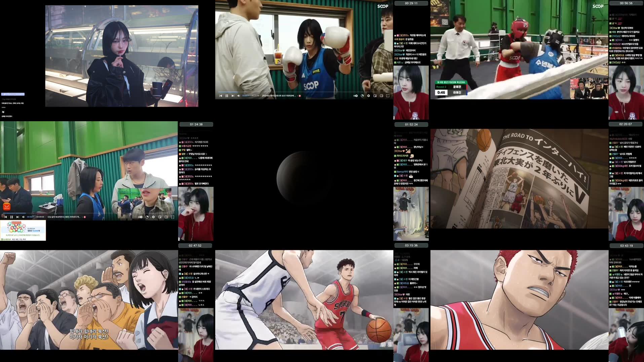Toggle autoplay in the lower video player
The height and width of the screenshot is (362, 644).
[140, 217]
